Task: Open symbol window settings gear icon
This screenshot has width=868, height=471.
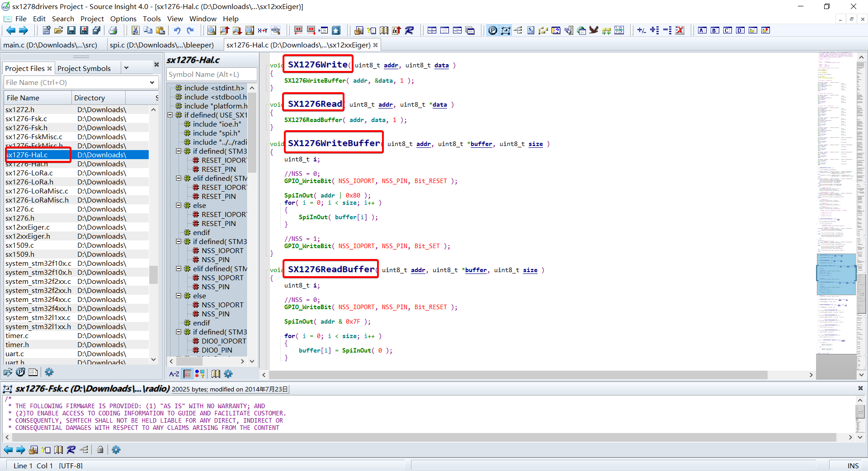Action: click(228, 374)
